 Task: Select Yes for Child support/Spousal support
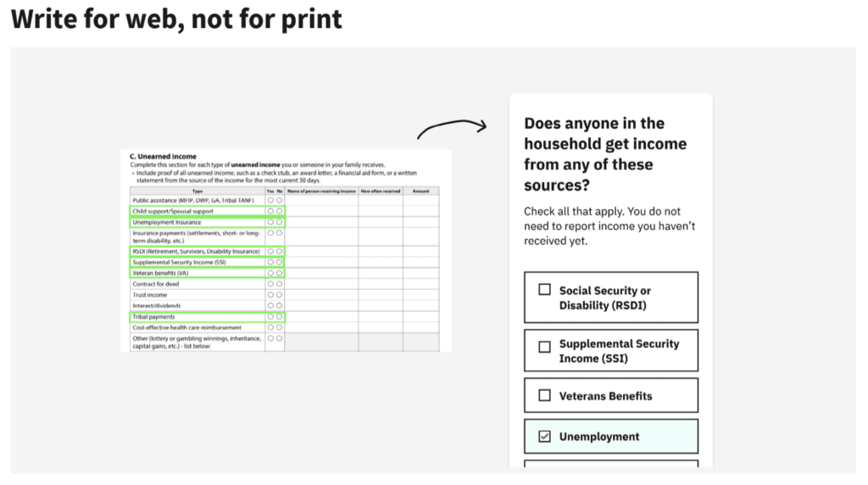[270, 211]
